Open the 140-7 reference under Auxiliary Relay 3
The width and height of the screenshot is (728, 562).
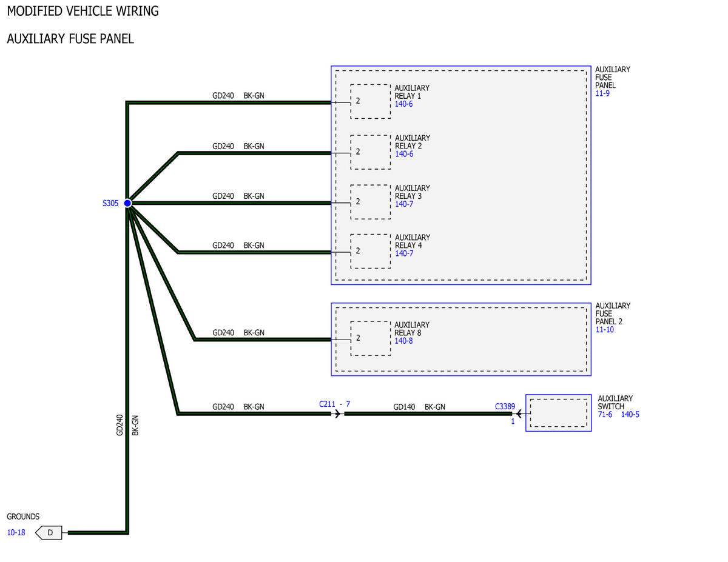(404, 204)
